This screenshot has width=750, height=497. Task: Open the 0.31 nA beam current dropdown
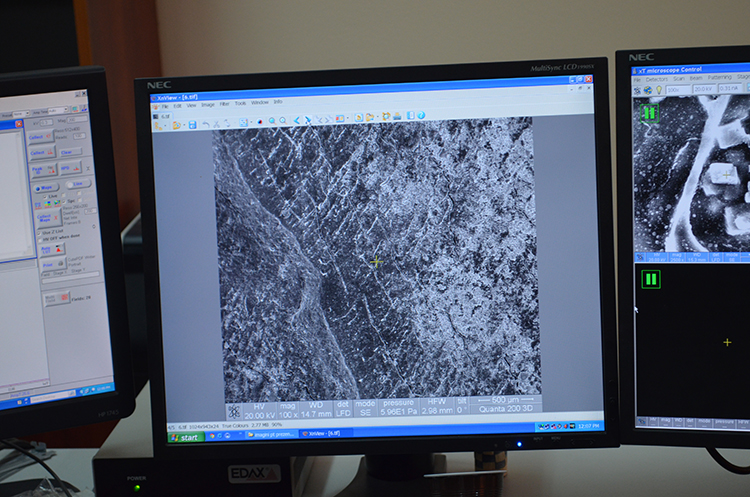pos(730,88)
